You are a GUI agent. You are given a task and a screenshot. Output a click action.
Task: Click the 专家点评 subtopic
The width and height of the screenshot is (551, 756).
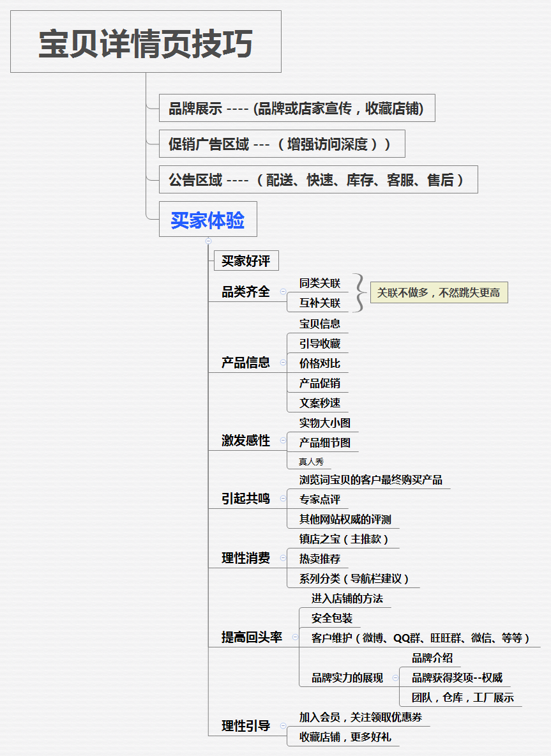coord(320,499)
